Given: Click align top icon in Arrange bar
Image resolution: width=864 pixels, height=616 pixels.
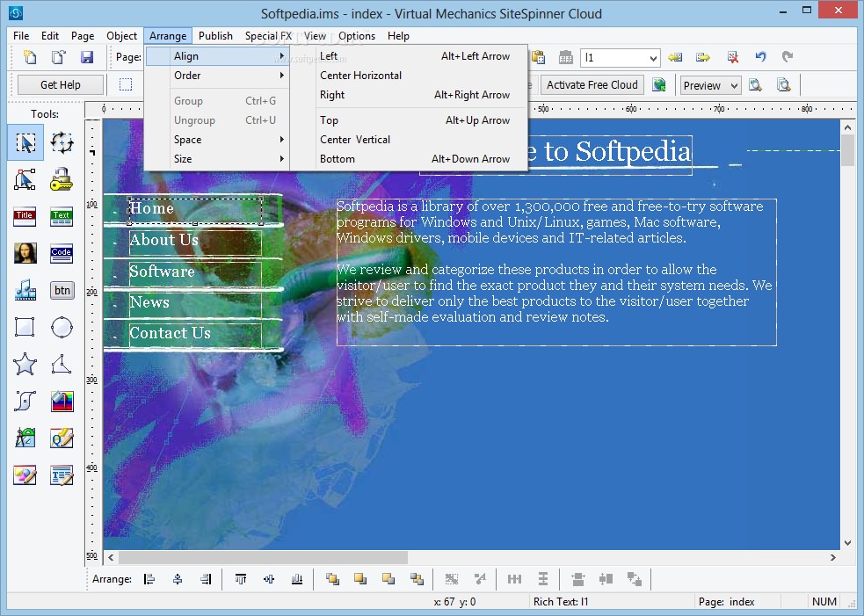Looking at the screenshot, I should (x=241, y=579).
